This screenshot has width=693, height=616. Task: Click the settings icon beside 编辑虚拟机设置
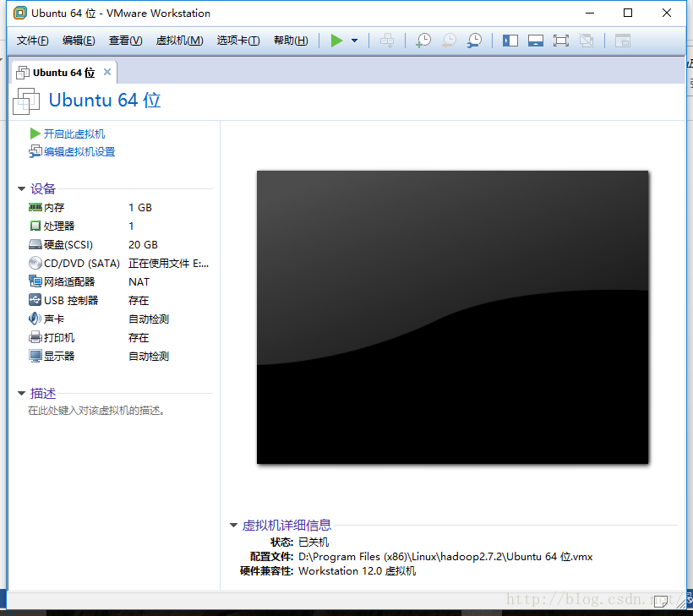35,151
